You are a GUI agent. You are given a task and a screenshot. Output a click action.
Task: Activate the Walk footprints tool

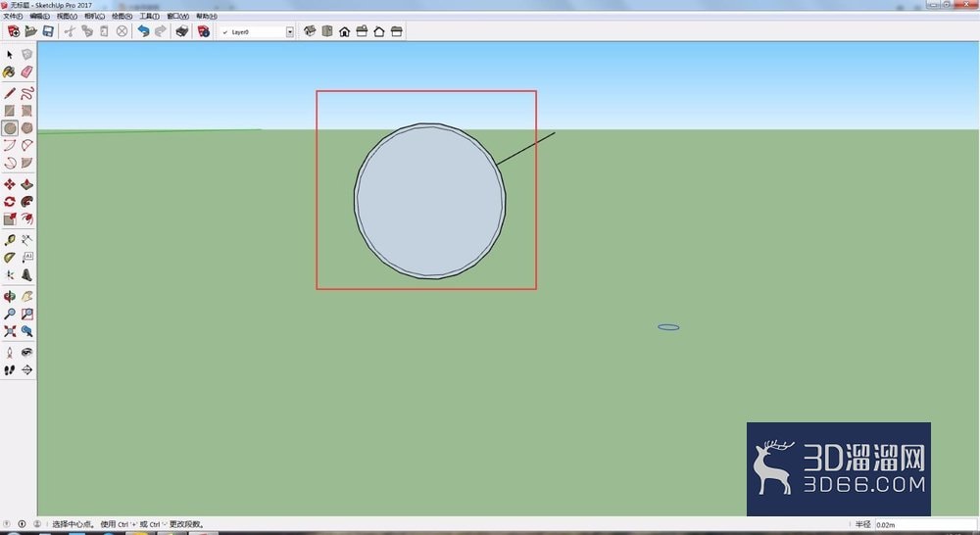coord(10,370)
